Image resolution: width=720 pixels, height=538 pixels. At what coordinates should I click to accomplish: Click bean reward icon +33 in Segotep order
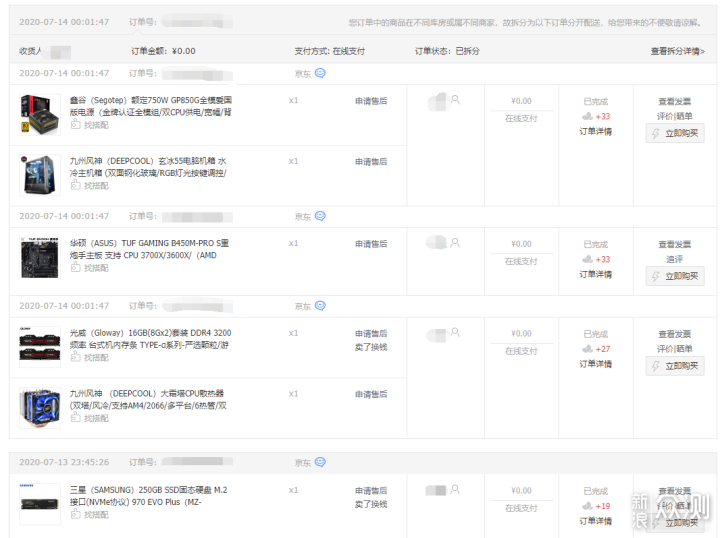(587, 116)
